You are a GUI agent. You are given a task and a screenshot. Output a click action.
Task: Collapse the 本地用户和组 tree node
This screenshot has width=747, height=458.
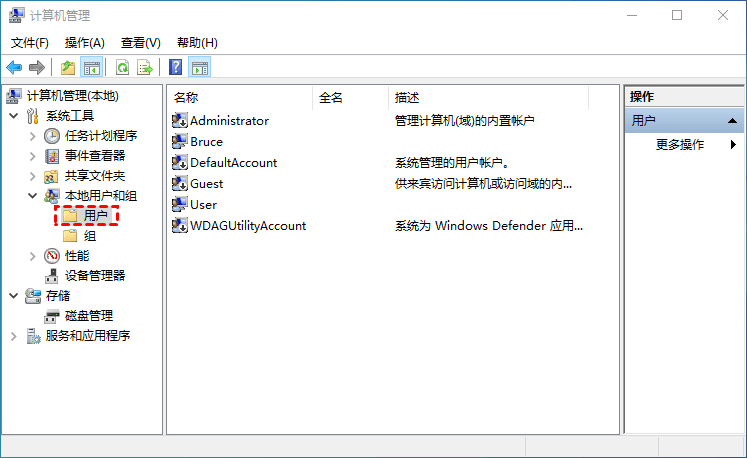coord(32,196)
